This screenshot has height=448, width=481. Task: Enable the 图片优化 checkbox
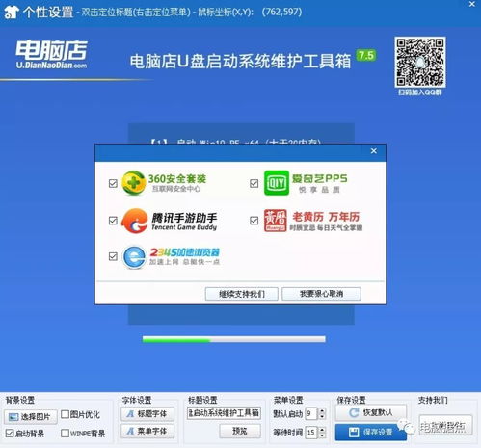(65, 414)
